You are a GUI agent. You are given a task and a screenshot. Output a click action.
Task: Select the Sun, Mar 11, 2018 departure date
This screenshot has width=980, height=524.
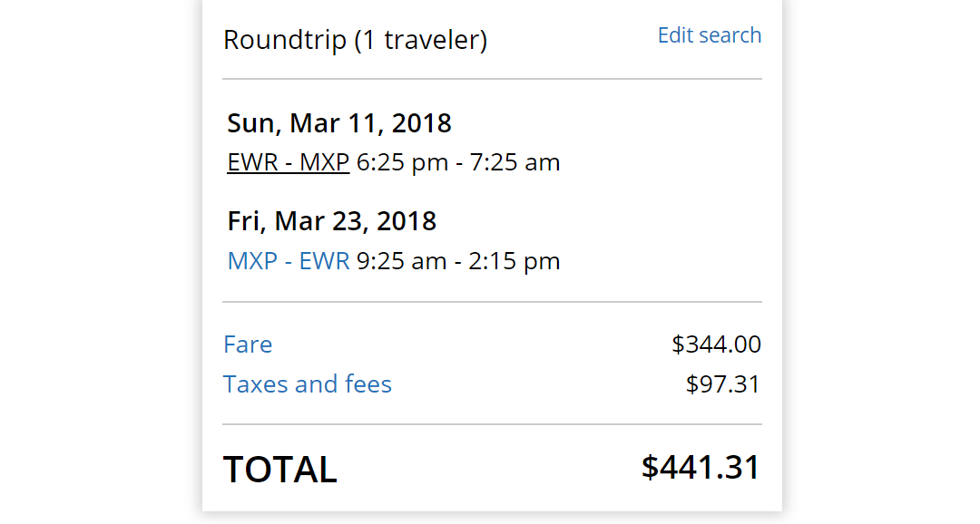point(339,123)
